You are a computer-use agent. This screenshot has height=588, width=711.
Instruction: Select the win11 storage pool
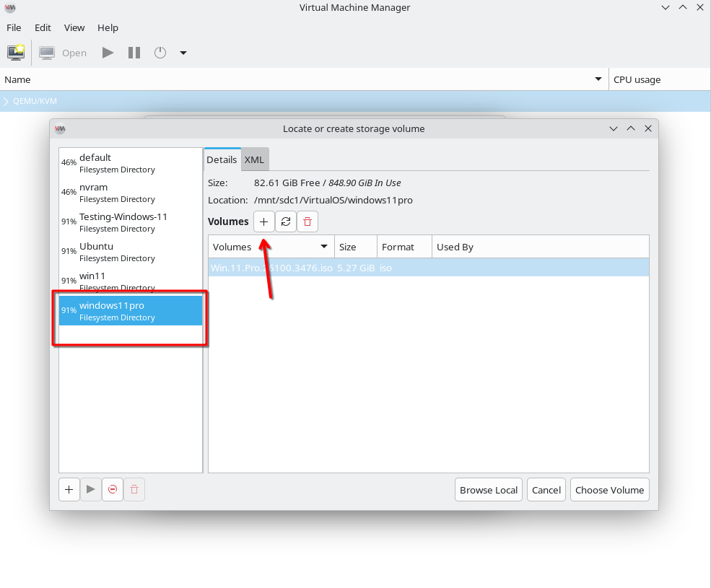tap(131, 281)
